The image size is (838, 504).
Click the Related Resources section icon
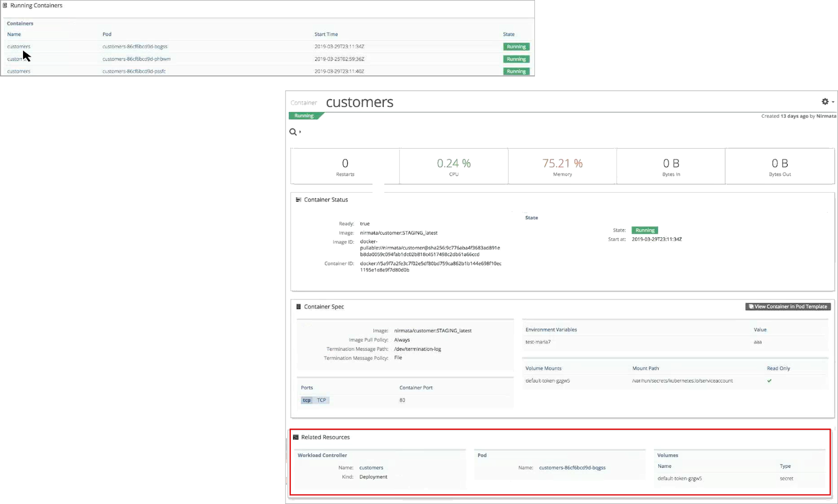(296, 437)
